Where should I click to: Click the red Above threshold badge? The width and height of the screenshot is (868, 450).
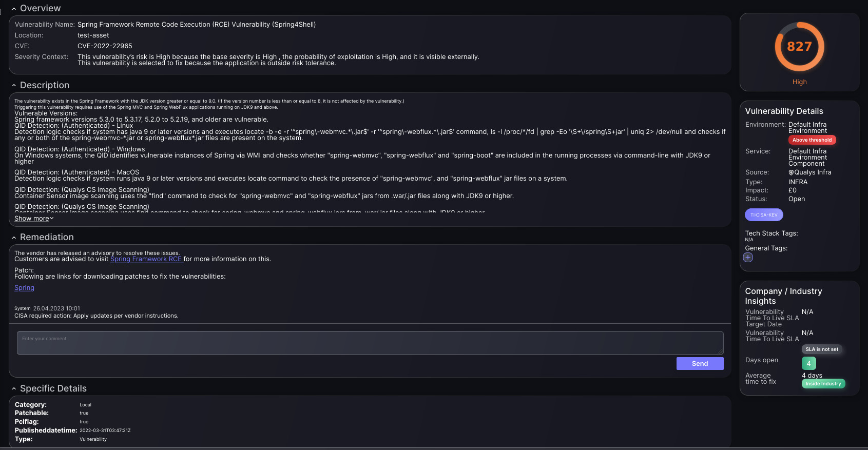click(812, 140)
